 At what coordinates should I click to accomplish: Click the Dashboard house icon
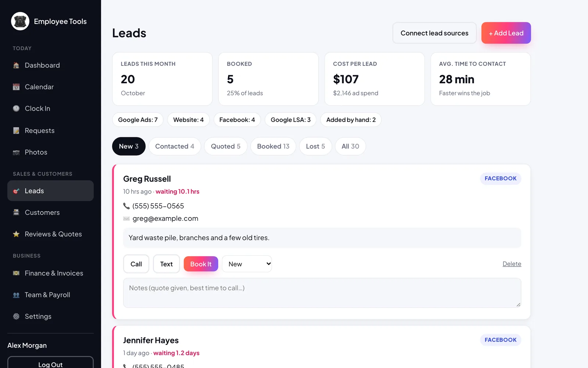(16, 66)
